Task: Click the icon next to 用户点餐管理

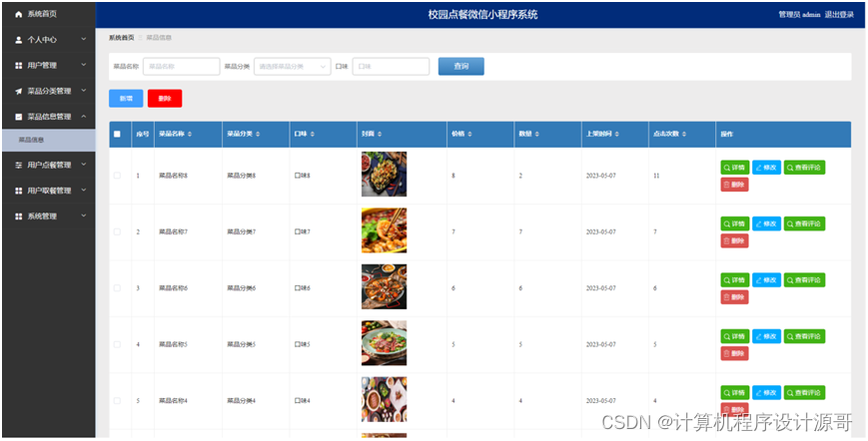Action: [19, 165]
